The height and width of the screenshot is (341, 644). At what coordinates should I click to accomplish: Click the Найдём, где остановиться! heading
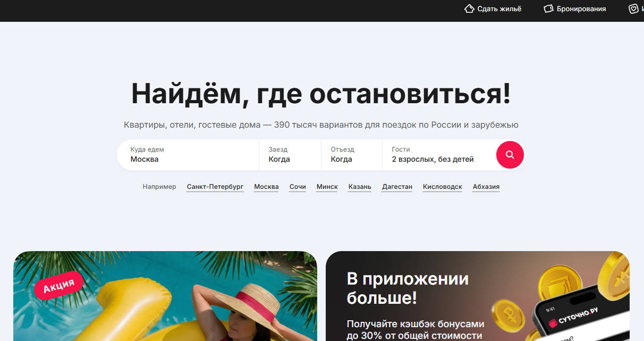[x=321, y=94]
